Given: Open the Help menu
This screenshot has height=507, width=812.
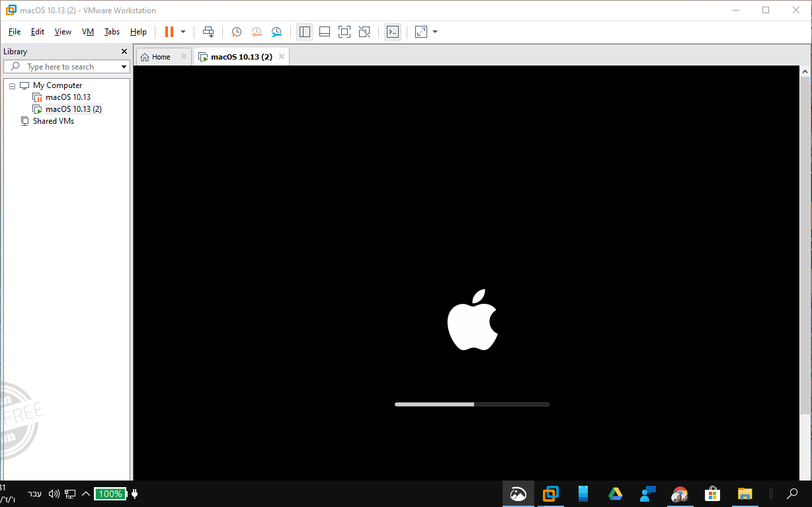Looking at the screenshot, I should click(138, 32).
